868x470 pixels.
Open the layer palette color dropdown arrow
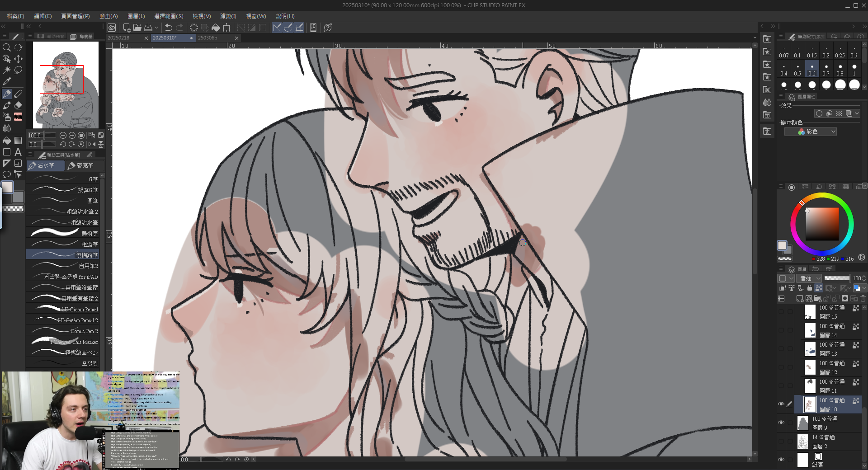(791, 278)
